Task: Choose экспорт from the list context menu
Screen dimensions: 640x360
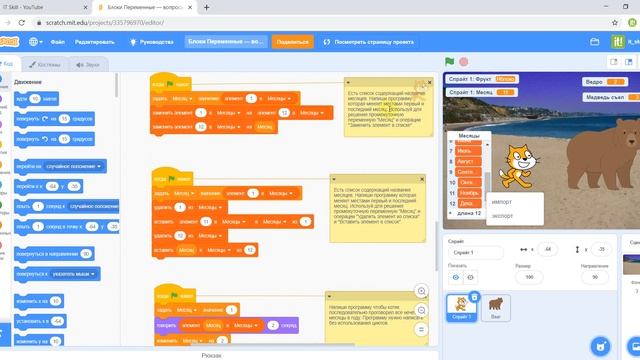Action: pyautogui.click(x=502, y=216)
